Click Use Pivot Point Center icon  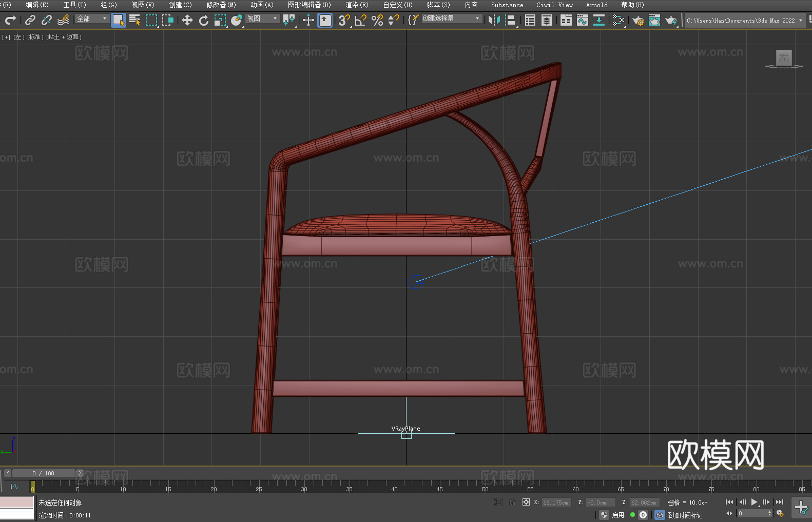(289, 20)
